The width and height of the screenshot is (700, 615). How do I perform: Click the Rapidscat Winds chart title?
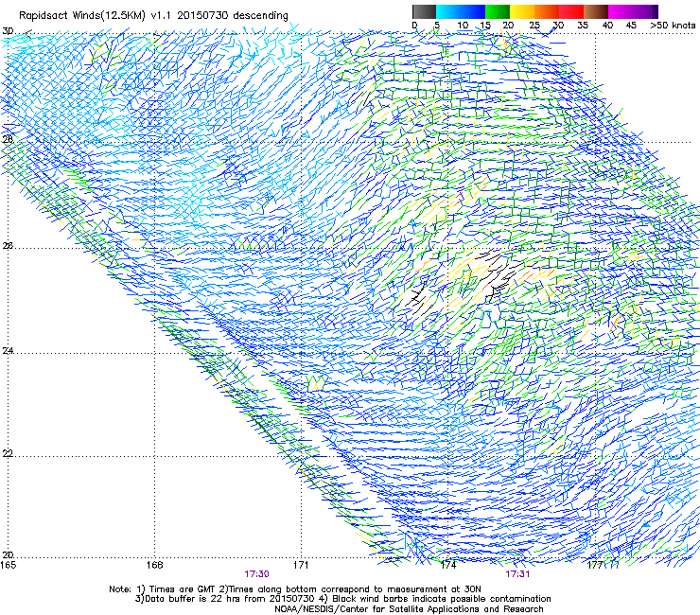click(x=153, y=15)
